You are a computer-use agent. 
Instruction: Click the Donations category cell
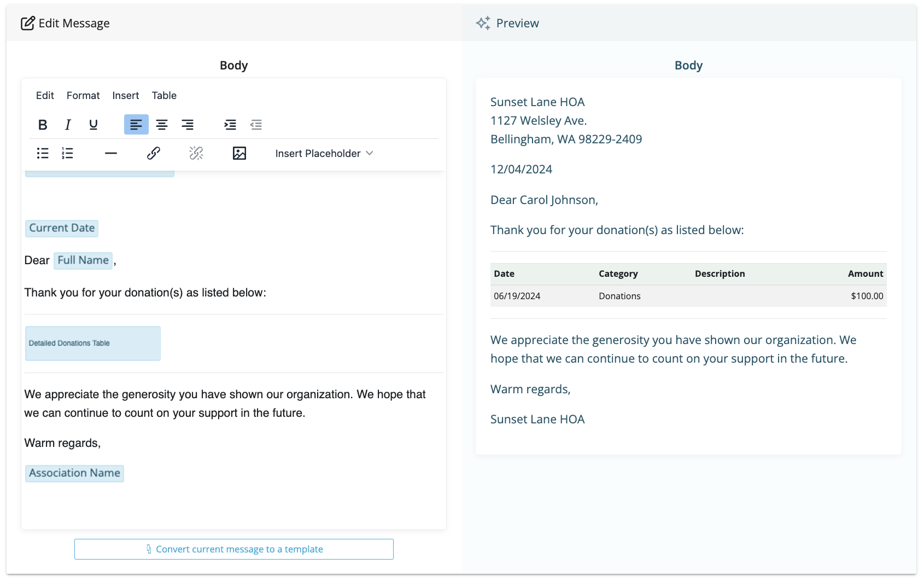pos(619,296)
